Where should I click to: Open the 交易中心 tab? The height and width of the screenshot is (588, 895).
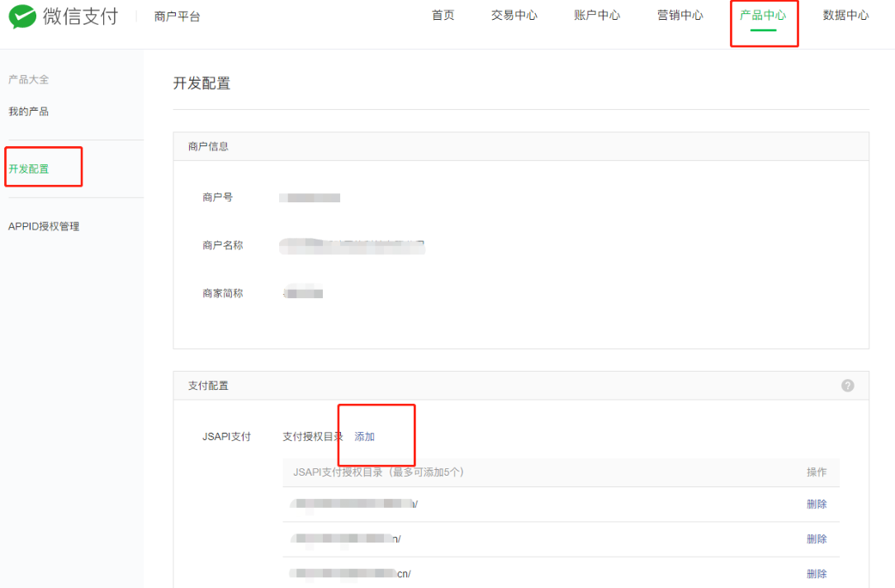coord(514,16)
